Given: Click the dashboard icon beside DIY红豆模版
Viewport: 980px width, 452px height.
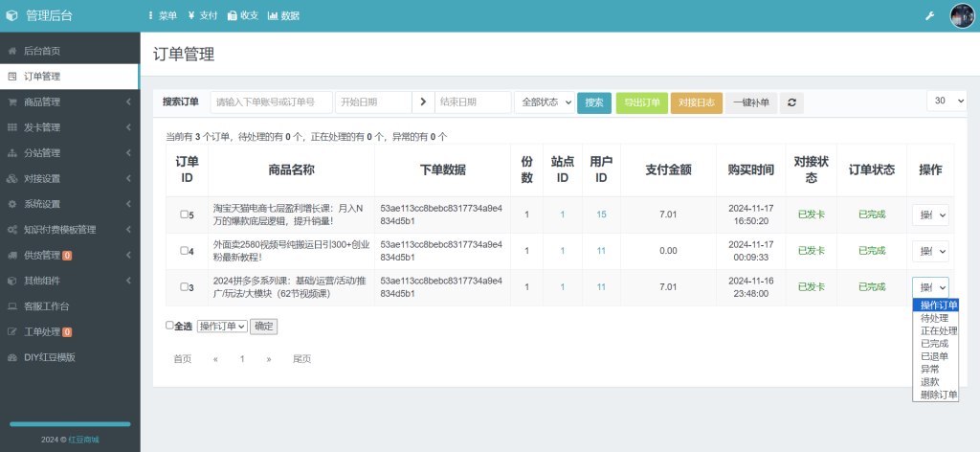Looking at the screenshot, I should point(11,357).
